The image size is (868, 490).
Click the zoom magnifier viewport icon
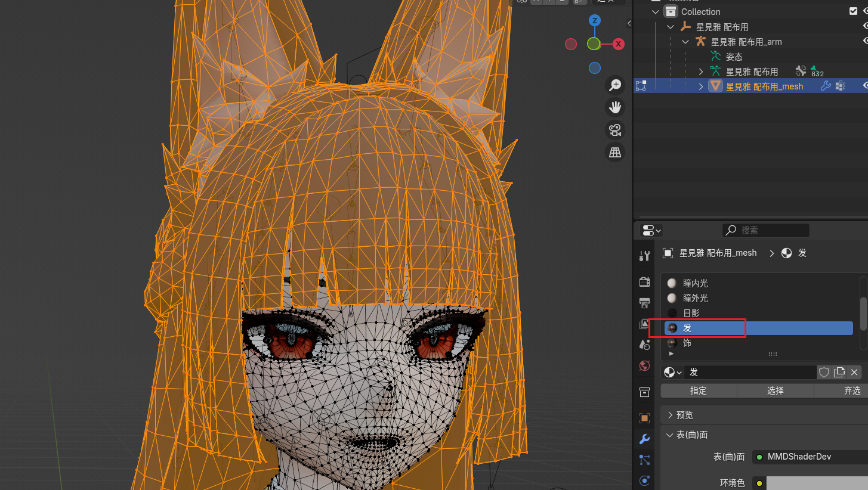[x=614, y=85]
